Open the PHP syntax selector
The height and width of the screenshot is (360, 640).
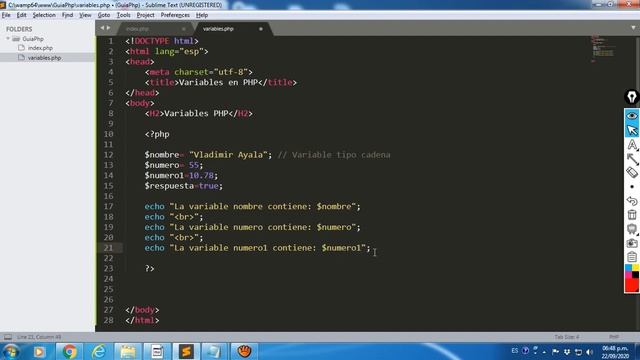613,337
